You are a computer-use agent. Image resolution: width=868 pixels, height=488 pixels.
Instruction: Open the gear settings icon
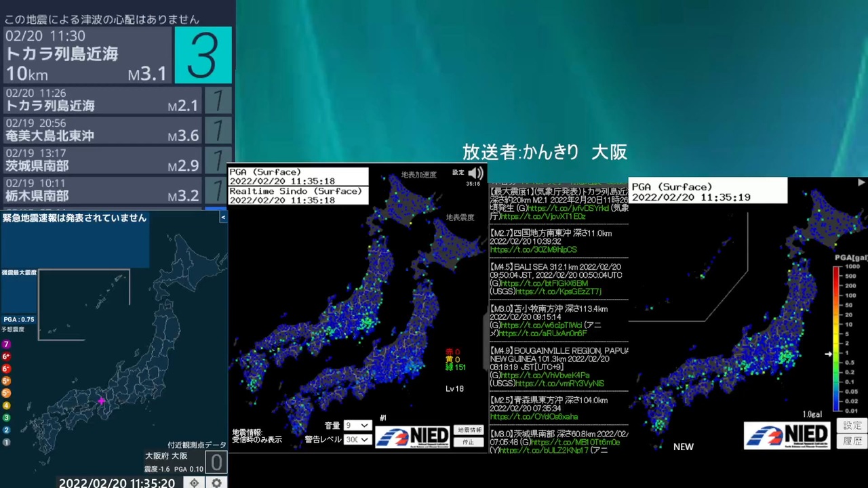(217, 483)
